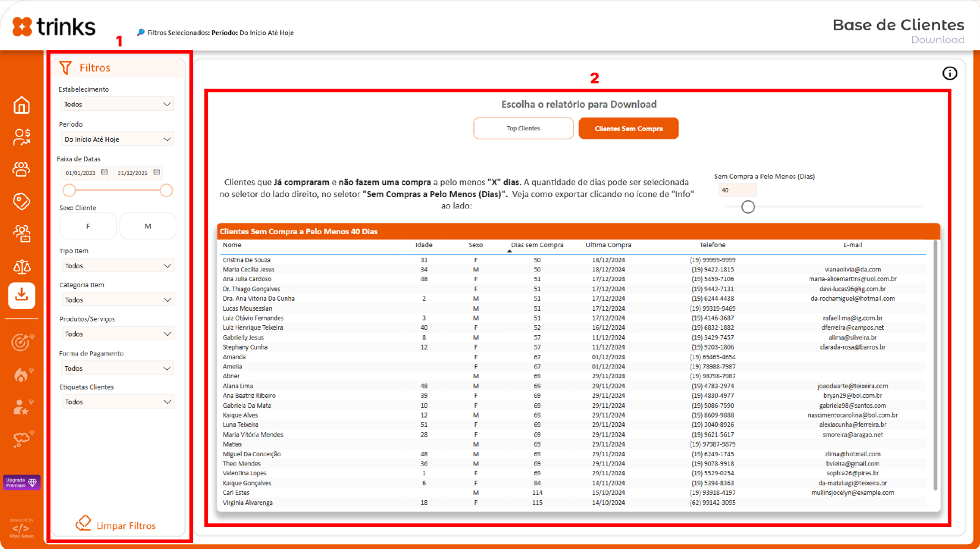Switch to Top Clientes report
Screen dimensions: 980x549
(523, 129)
